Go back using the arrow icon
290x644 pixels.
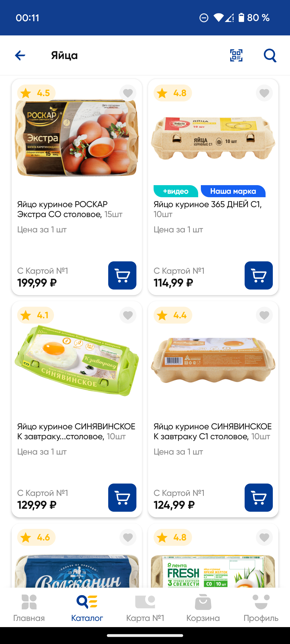tap(20, 56)
